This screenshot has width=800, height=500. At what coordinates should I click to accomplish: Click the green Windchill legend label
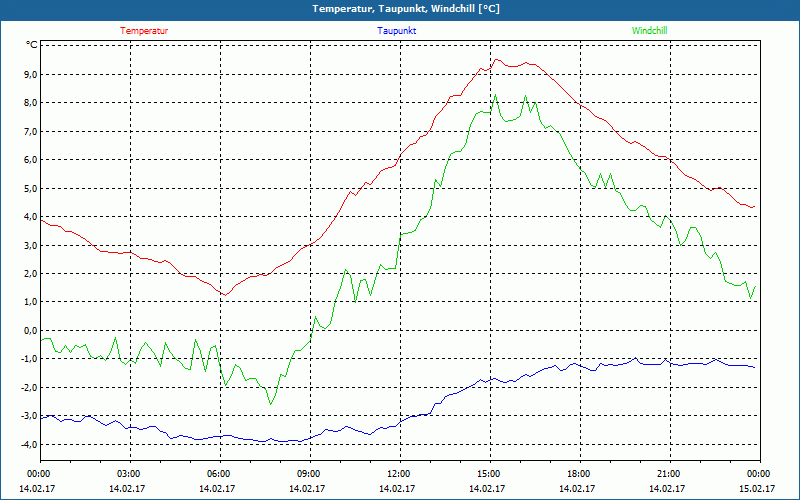(x=649, y=31)
